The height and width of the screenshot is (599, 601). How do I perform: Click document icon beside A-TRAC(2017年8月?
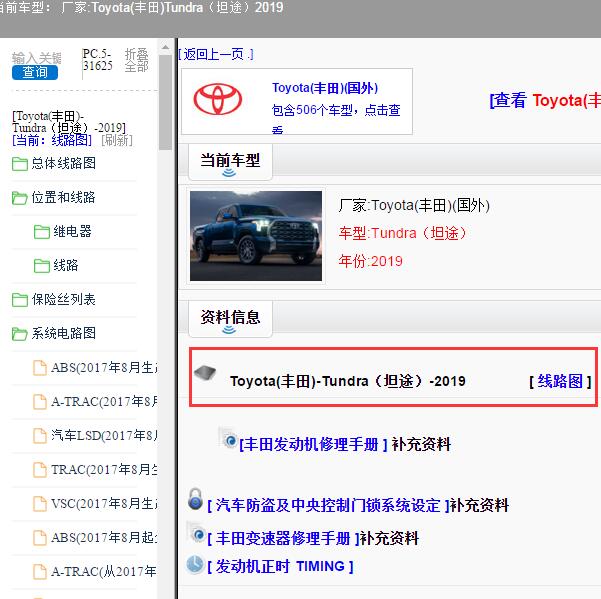click(x=40, y=402)
